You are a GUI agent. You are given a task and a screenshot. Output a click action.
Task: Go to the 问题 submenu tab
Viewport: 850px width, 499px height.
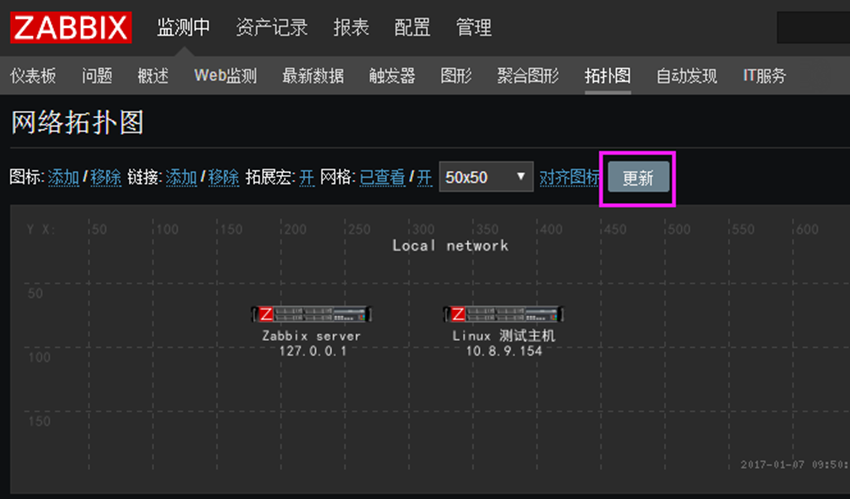[97, 75]
